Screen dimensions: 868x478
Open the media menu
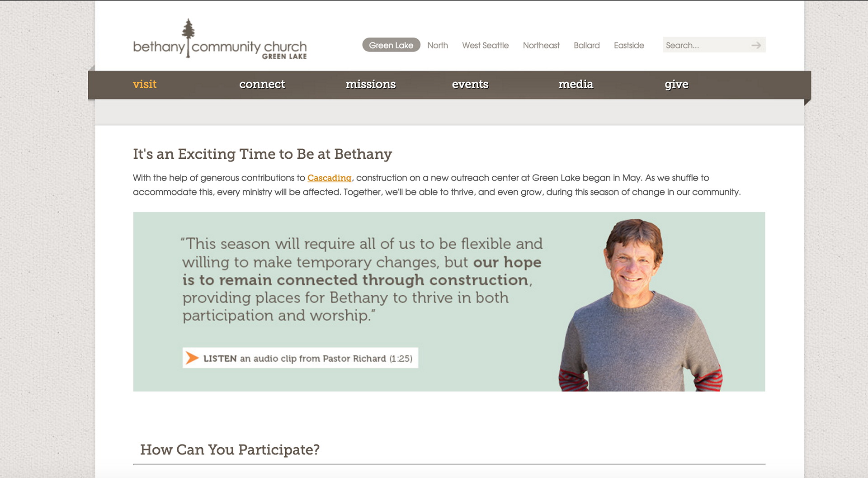click(576, 84)
